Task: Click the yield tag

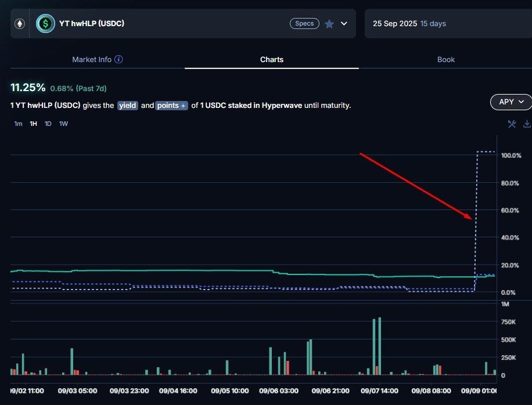Action: point(128,106)
